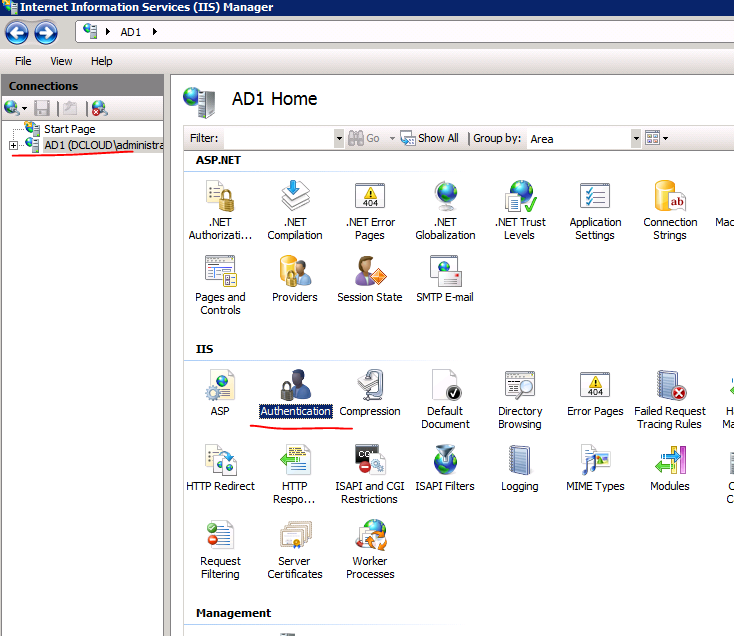
Task: Open HTTP Response Headers
Action: (295, 474)
